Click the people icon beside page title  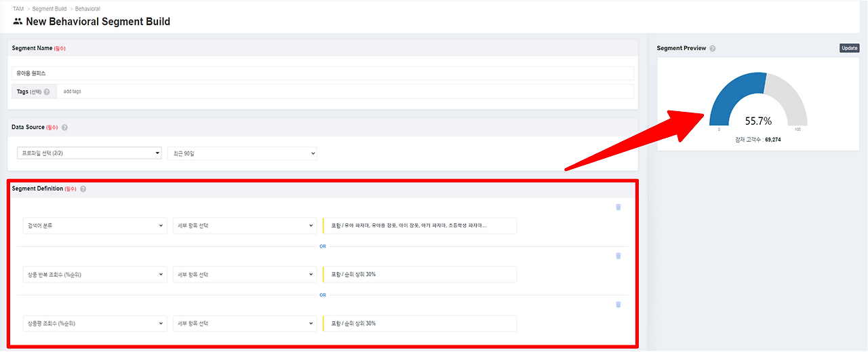(x=18, y=22)
